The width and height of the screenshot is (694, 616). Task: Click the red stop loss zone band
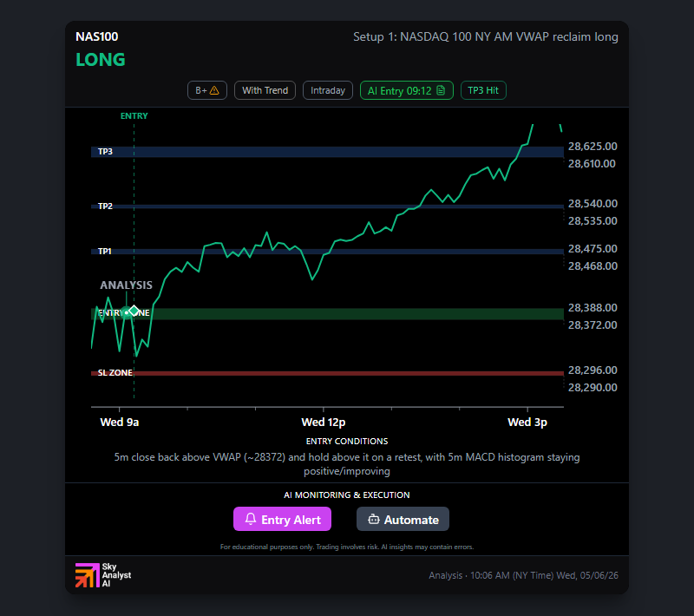328,373
